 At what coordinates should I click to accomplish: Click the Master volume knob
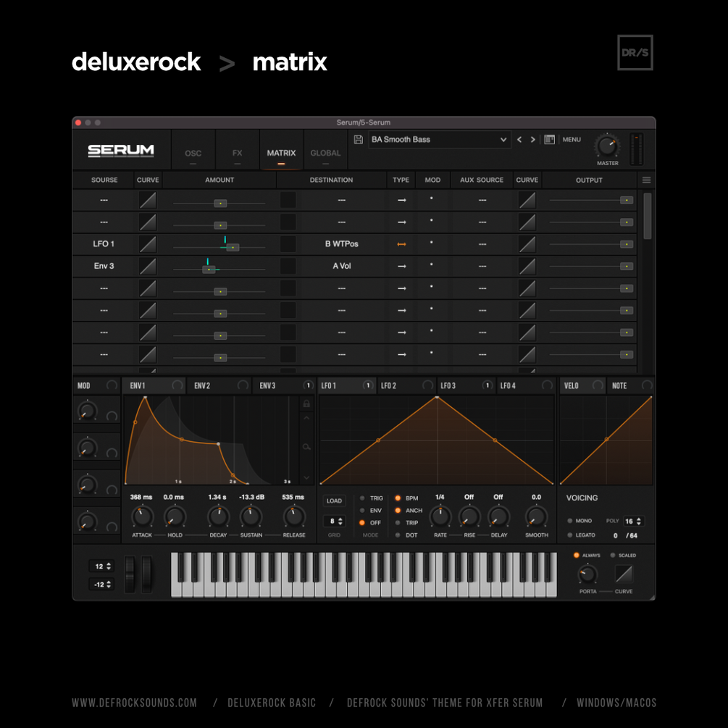point(607,146)
